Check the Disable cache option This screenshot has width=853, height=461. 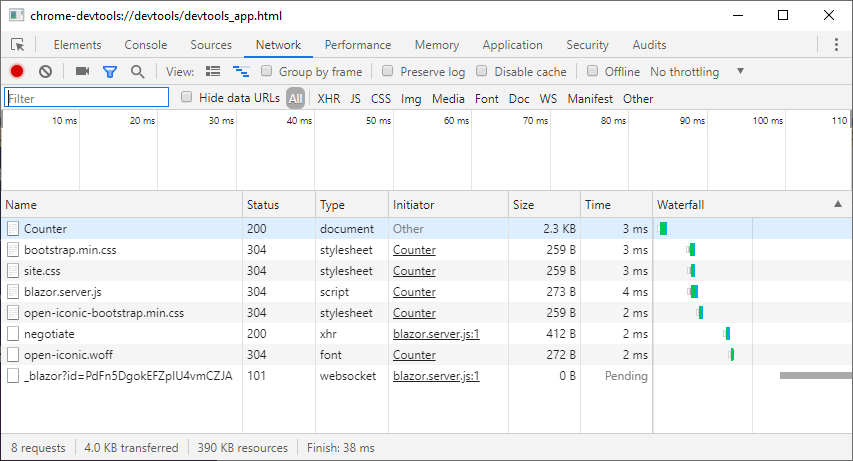[x=483, y=72]
